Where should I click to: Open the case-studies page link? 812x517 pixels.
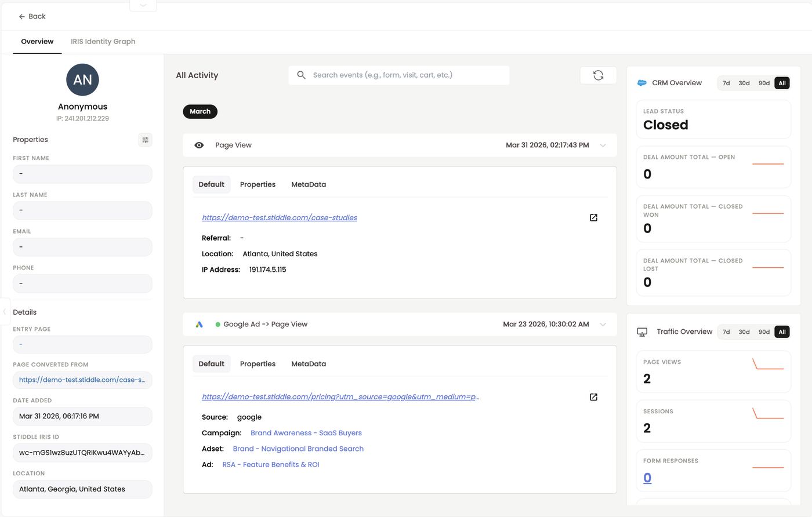(280, 218)
